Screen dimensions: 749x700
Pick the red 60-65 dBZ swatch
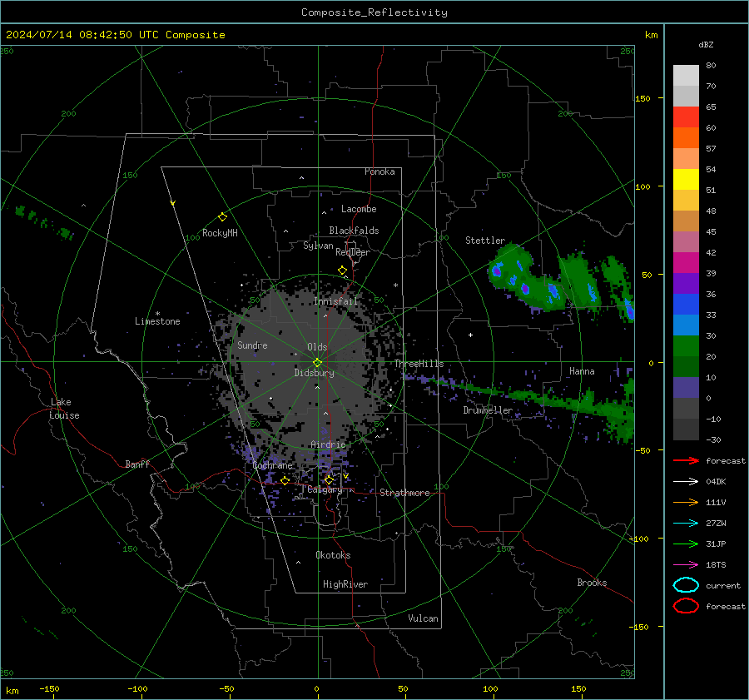tap(686, 117)
